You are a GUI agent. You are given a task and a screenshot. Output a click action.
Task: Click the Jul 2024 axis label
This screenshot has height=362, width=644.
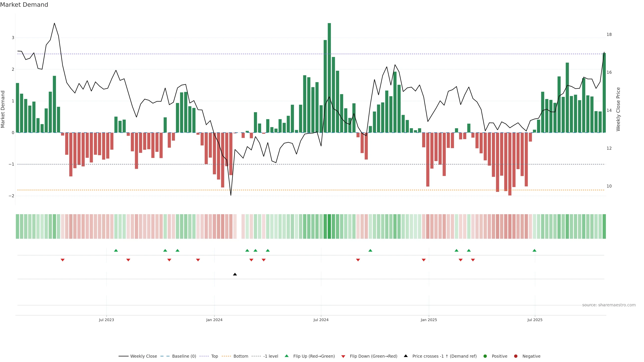tap(321, 320)
